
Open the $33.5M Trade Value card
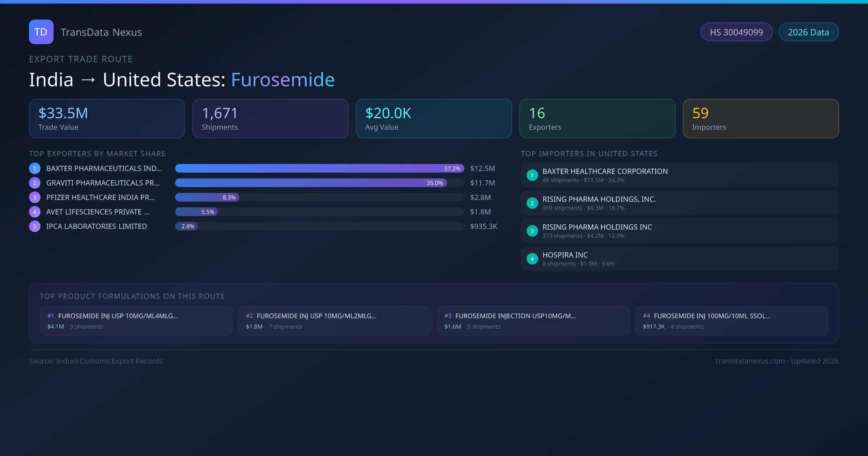(107, 119)
